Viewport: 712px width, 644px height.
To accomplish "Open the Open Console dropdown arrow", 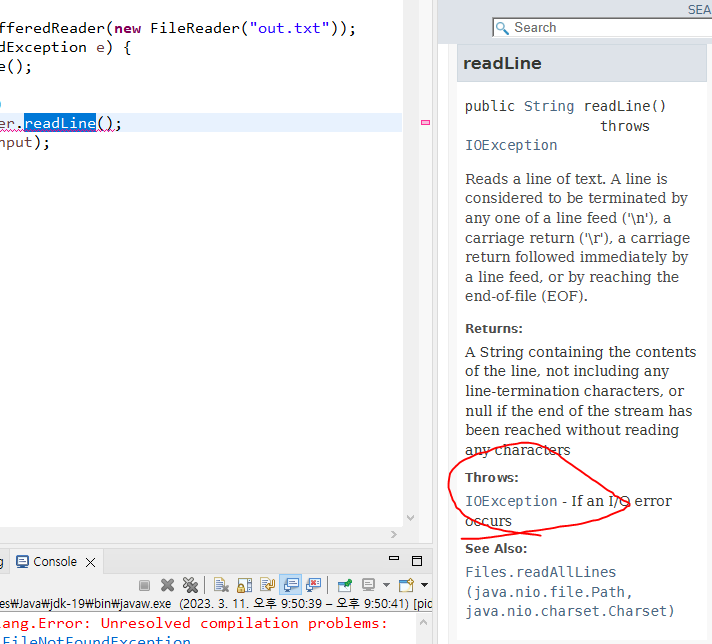I will (425, 585).
